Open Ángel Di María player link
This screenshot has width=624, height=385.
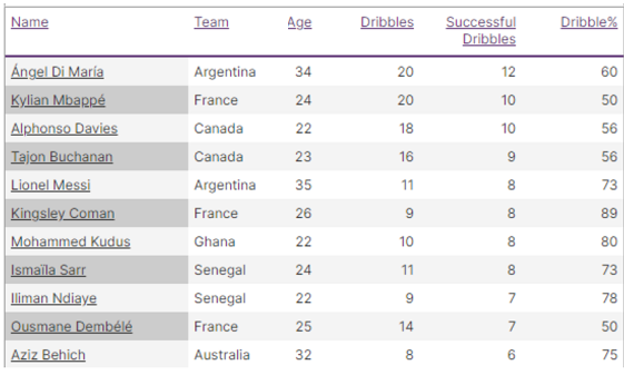click(x=57, y=72)
